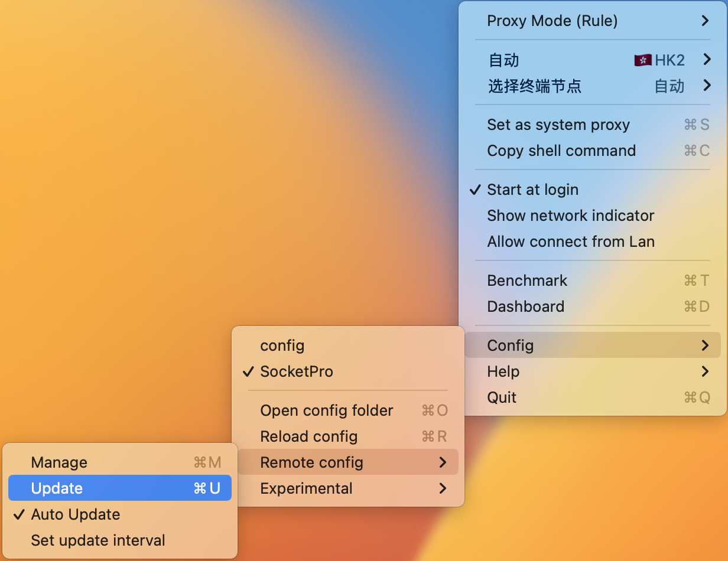Click Set update interval
This screenshot has height=561, width=728.
pyautogui.click(x=120, y=540)
